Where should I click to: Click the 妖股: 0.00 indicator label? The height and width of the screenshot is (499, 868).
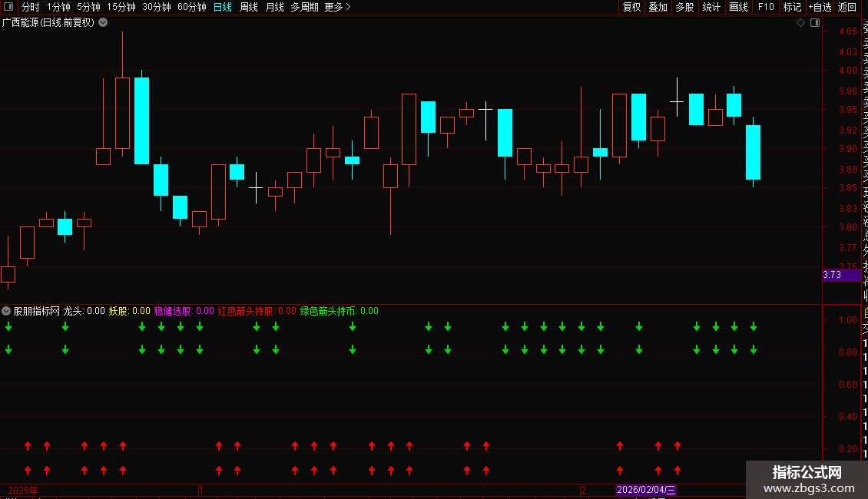pyautogui.click(x=130, y=311)
